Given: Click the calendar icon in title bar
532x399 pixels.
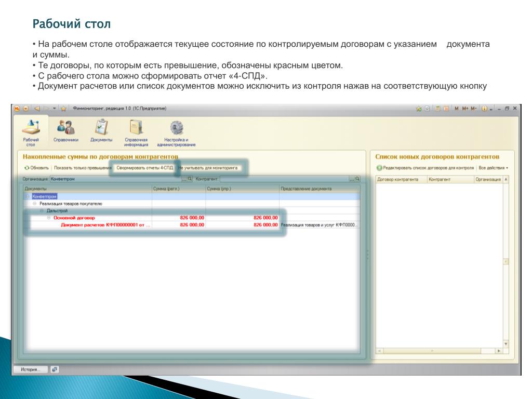Looking at the screenshot, I should pyautogui.click(x=446, y=108).
